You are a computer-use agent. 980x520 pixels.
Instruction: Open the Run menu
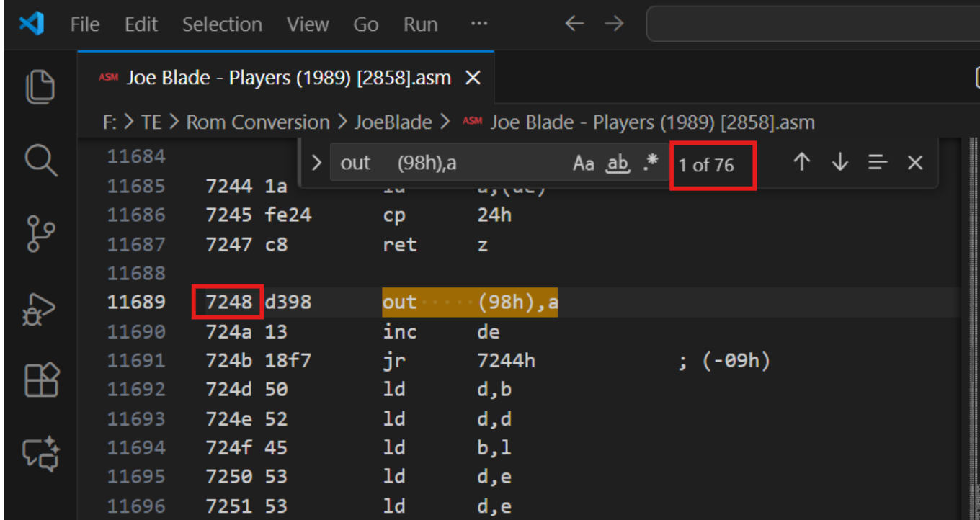(420, 24)
